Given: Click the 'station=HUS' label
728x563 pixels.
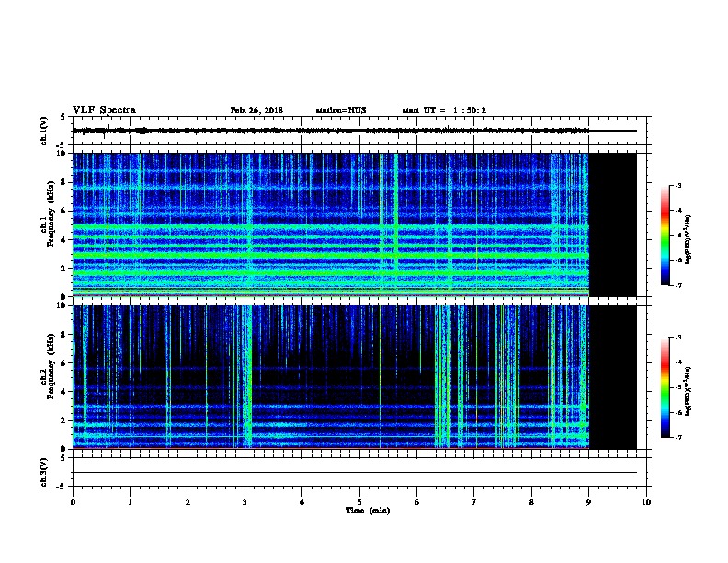Looking at the screenshot, I should [x=341, y=110].
